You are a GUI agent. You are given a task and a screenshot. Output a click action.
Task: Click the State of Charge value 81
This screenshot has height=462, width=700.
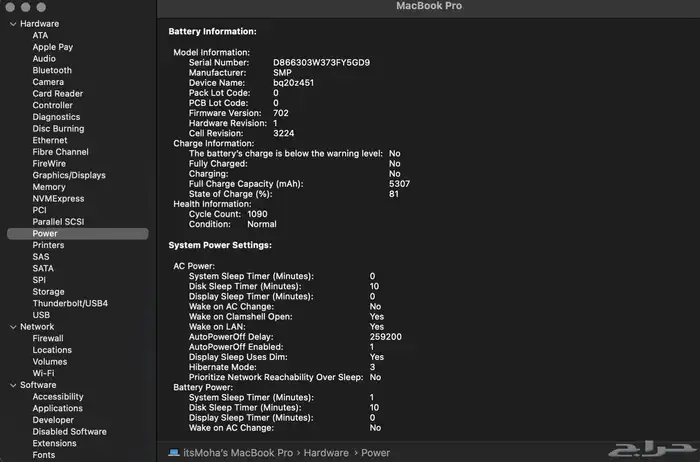point(393,194)
